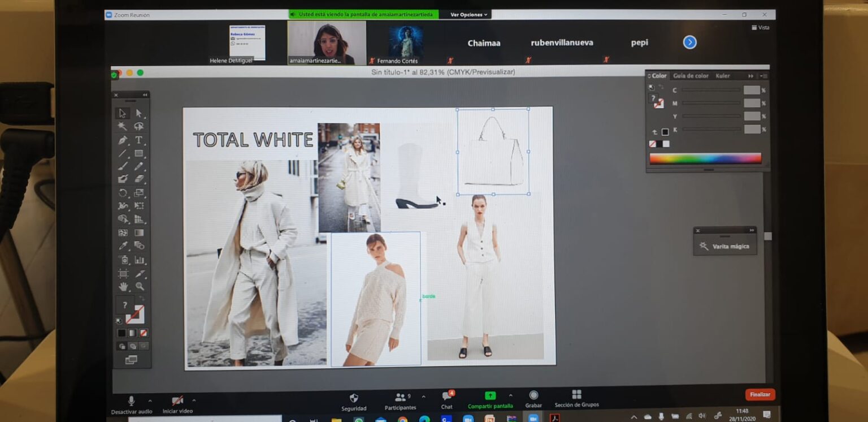Click toolbox stroke box with red slash

tap(136, 315)
